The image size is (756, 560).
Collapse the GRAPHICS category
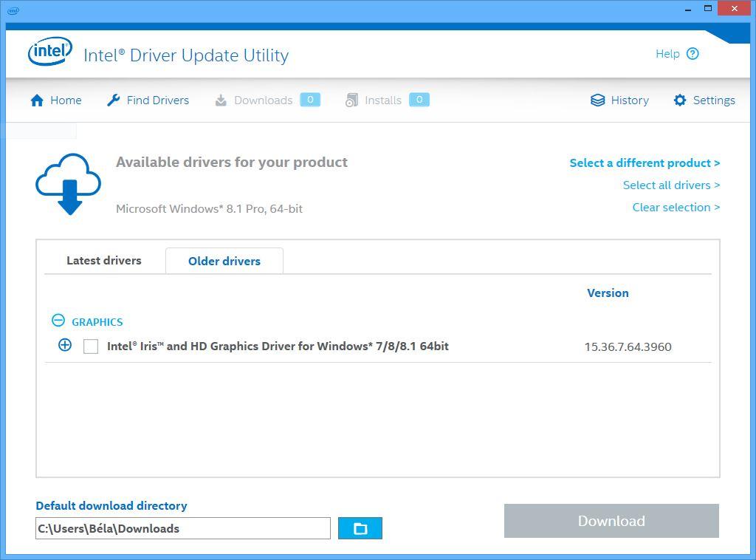pos(58,321)
